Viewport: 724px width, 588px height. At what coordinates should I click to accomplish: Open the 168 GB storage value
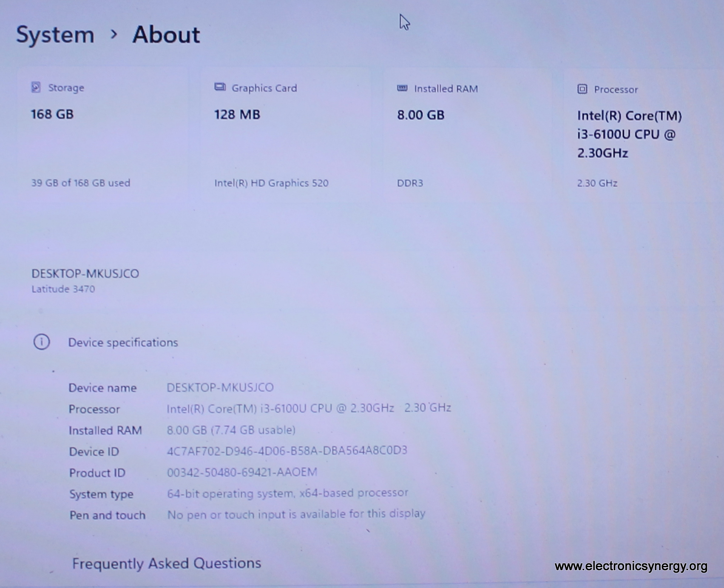[x=52, y=114]
